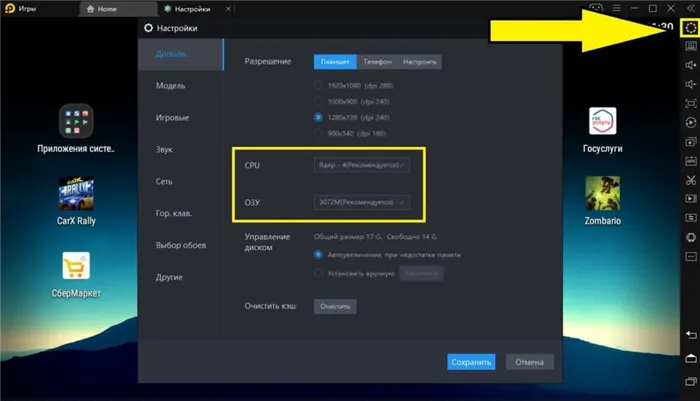Click the scissors screenshot icon
700x401 pixels.
pos(691,180)
